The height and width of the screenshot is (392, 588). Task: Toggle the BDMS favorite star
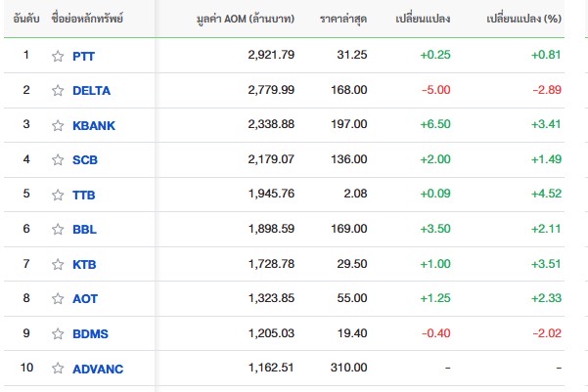(x=58, y=333)
